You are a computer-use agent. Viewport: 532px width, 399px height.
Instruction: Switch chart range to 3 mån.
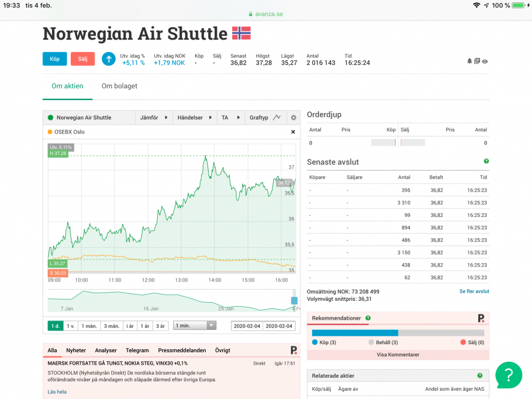(x=111, y=326)
